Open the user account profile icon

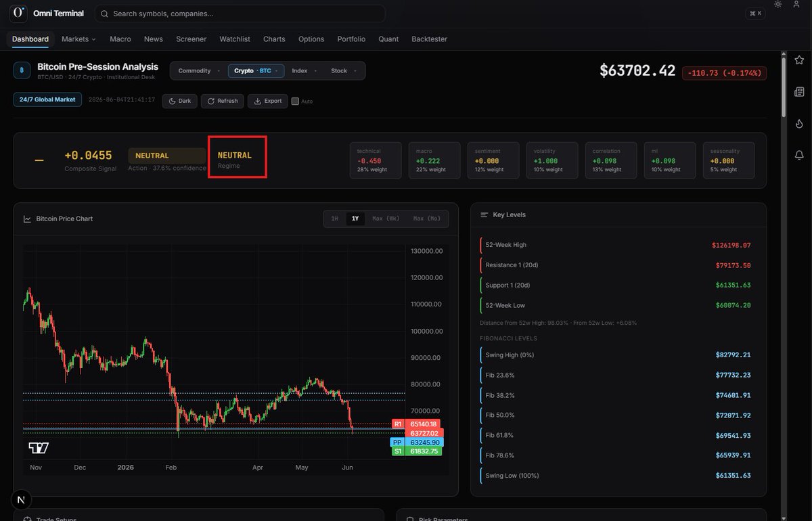[x=796, y=5]
